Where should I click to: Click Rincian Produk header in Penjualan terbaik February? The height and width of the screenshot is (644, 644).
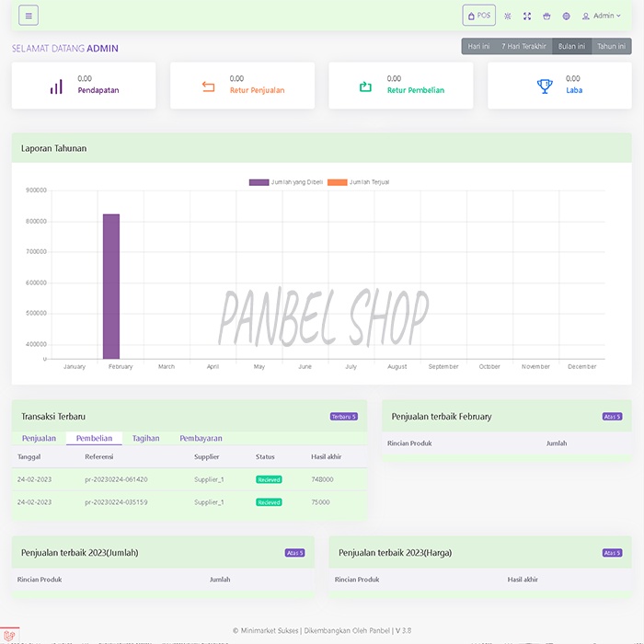click(x=409, y=443)
